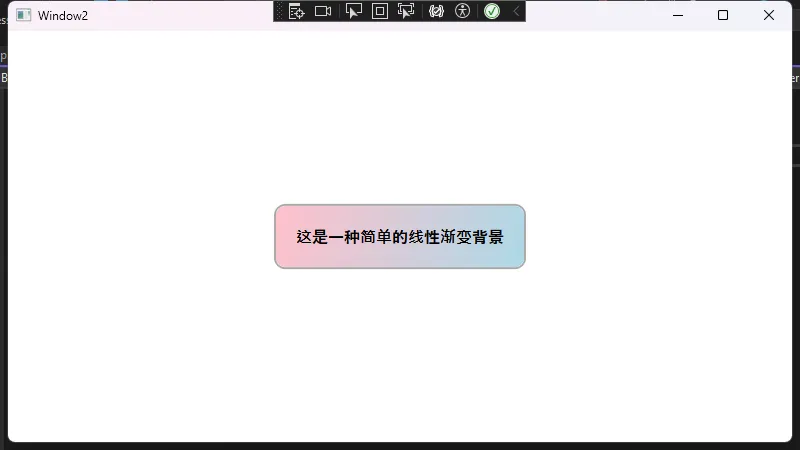Toggle Track Focused Element icon
Image resolution: width=800 pixels, height=450 pixels.
406,11
